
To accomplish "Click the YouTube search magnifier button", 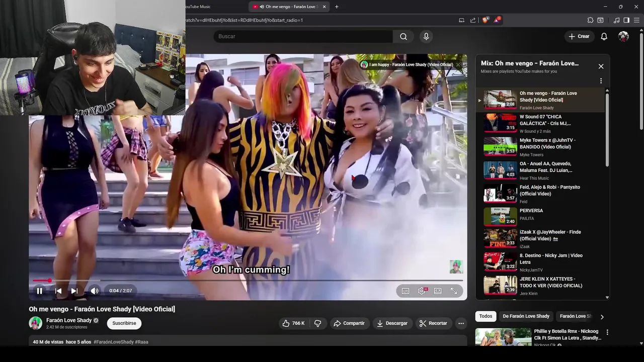I will click(x=404, y=36).
